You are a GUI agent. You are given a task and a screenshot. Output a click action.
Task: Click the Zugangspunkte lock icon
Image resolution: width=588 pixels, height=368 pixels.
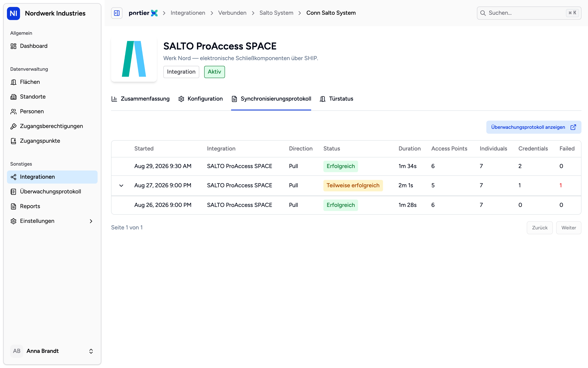click(x=13, y=141)
